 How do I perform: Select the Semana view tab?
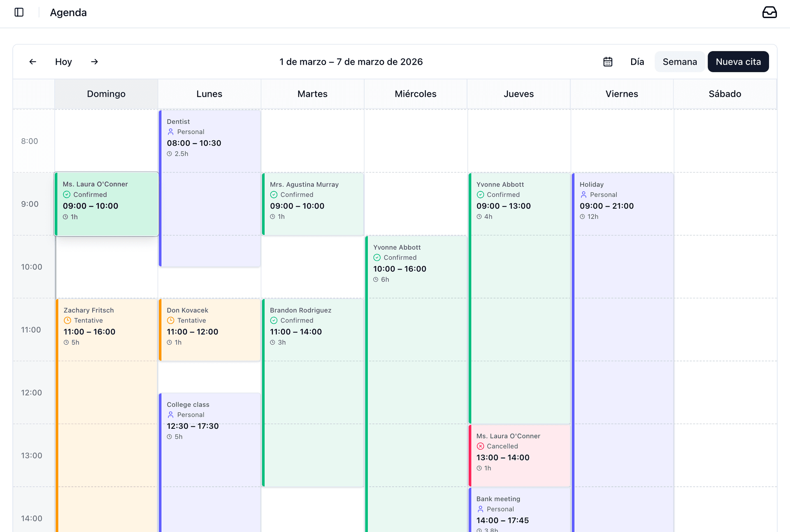(680, 61)
